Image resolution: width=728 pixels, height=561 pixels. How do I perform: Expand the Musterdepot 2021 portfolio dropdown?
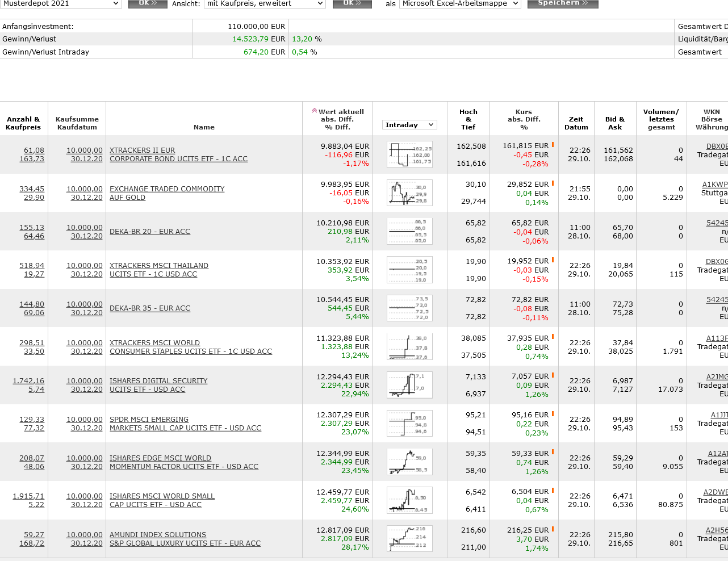pos(61,3)
